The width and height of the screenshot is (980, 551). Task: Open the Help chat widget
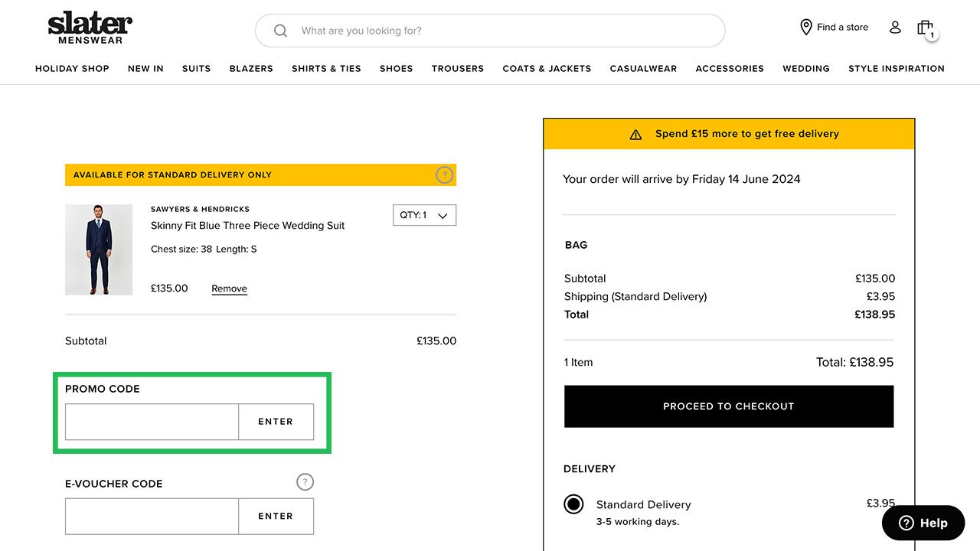tap(923, 523)
